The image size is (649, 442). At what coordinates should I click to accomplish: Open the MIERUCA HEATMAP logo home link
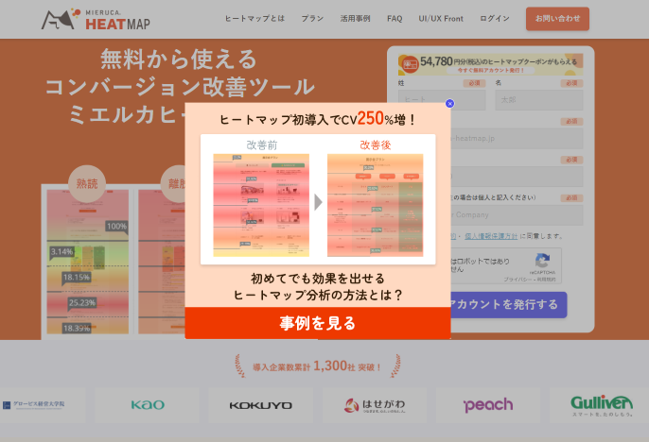point(96,19)
